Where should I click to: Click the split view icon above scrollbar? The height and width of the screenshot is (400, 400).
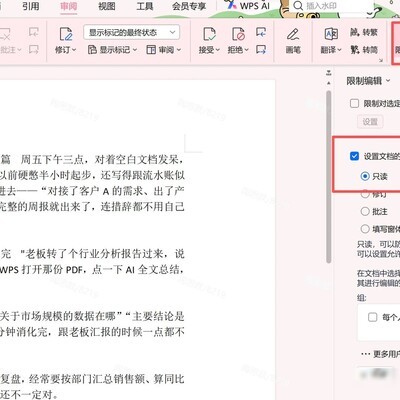pos(329,72)
